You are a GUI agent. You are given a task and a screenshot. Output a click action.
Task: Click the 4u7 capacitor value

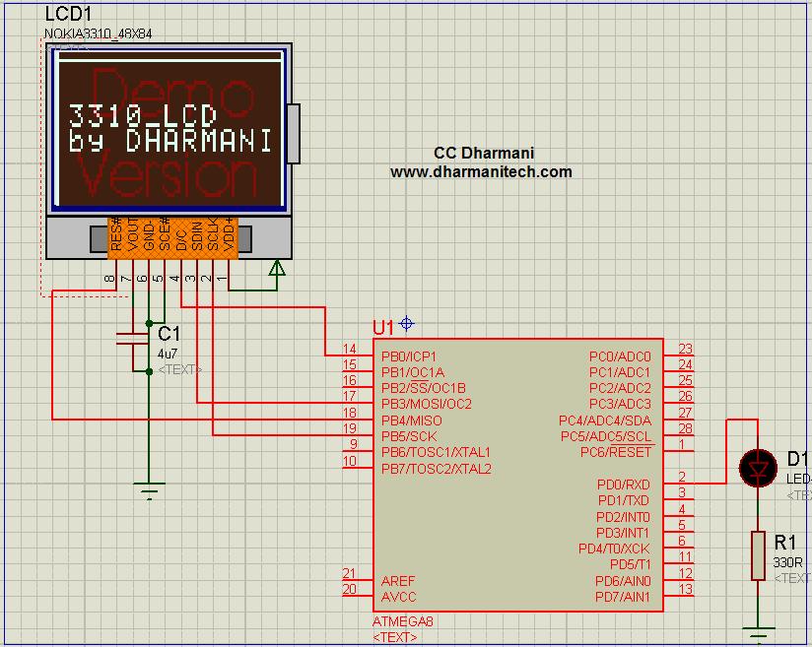click(168, 355)
